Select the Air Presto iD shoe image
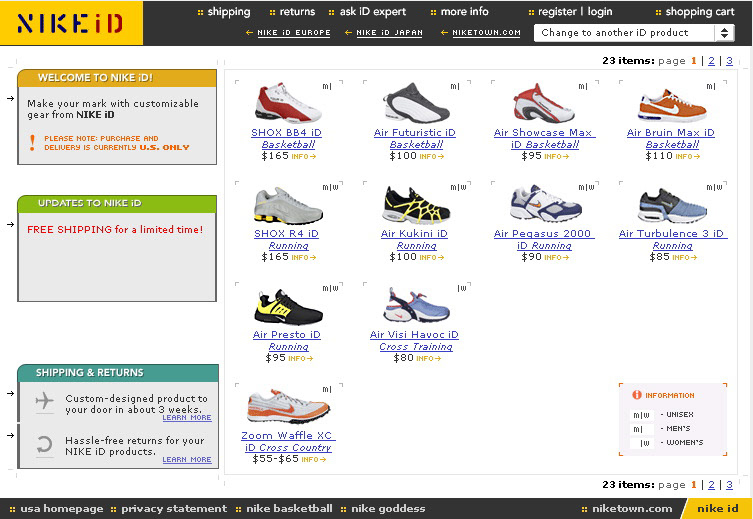753x519 pixels. (289, 307)
